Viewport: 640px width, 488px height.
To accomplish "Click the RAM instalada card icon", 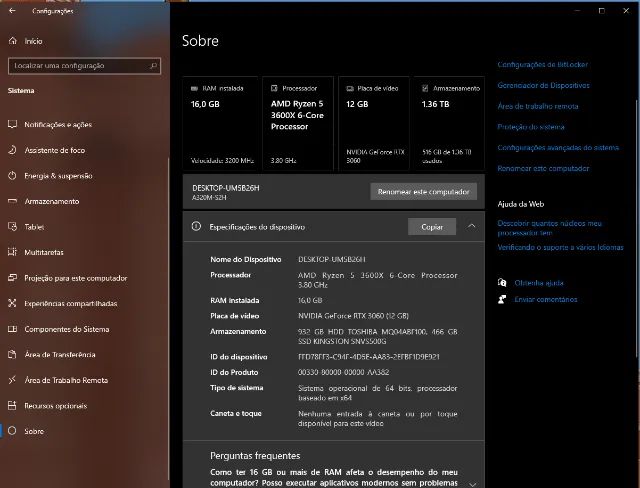I will [x=194, y=88].
